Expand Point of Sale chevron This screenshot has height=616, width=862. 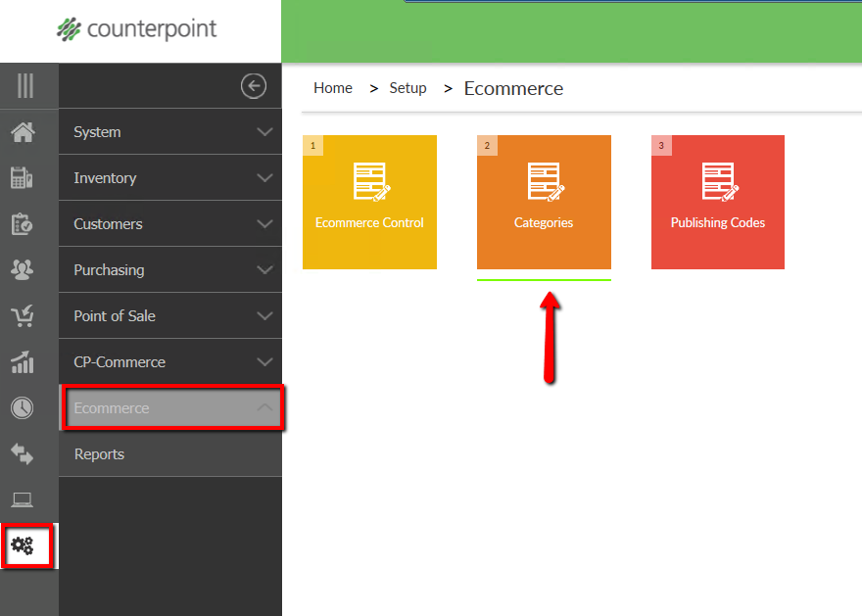click(x=265, y=316)
